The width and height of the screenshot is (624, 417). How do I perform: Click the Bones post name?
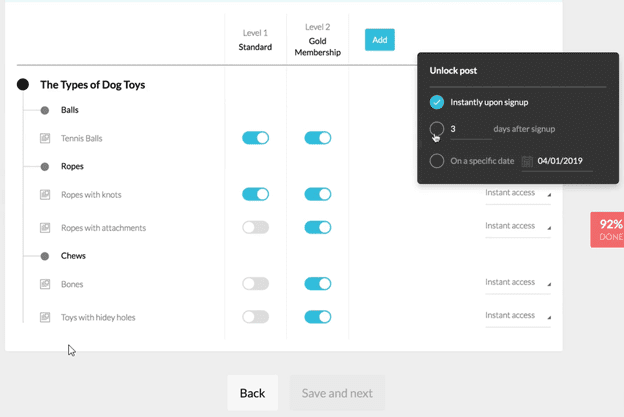click(72, 284)
